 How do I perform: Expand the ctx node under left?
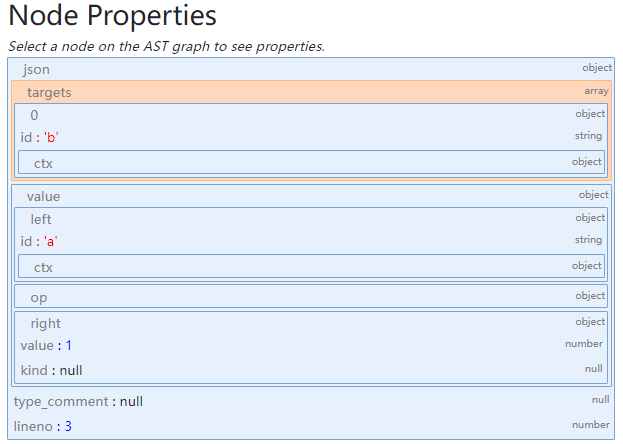pos(43,267)
